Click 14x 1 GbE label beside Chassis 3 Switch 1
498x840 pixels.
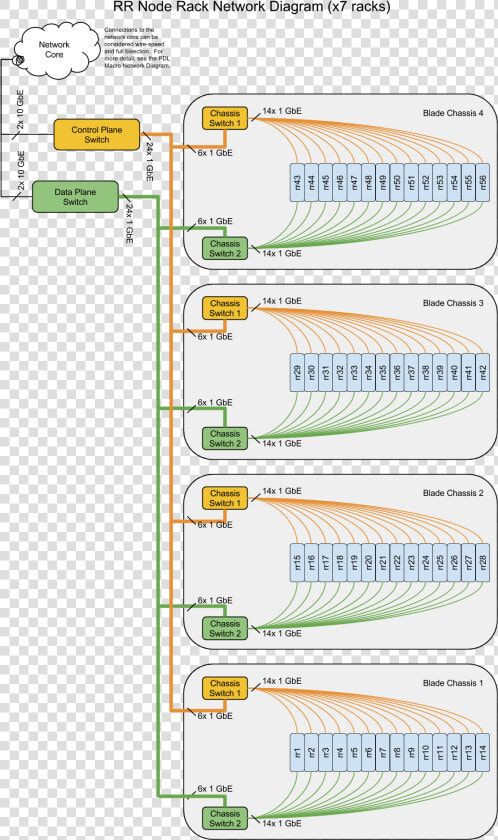click(x=282, y=301)
